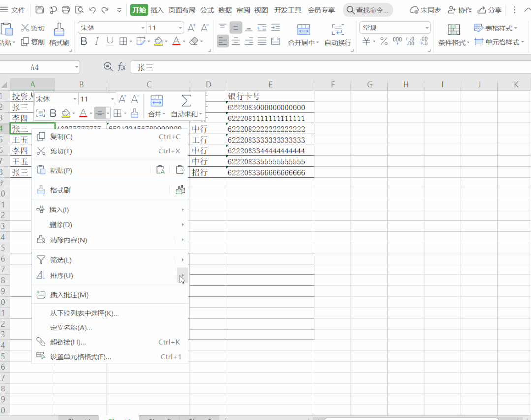Click Merge and Center (合并居中) button
The image size is (531, 420).
point(304,34)
